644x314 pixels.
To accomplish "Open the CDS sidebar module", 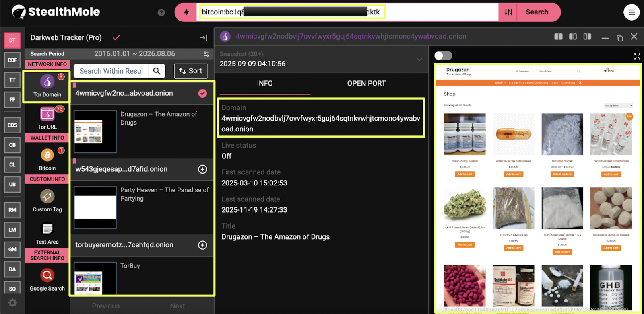I will (12, 125).
